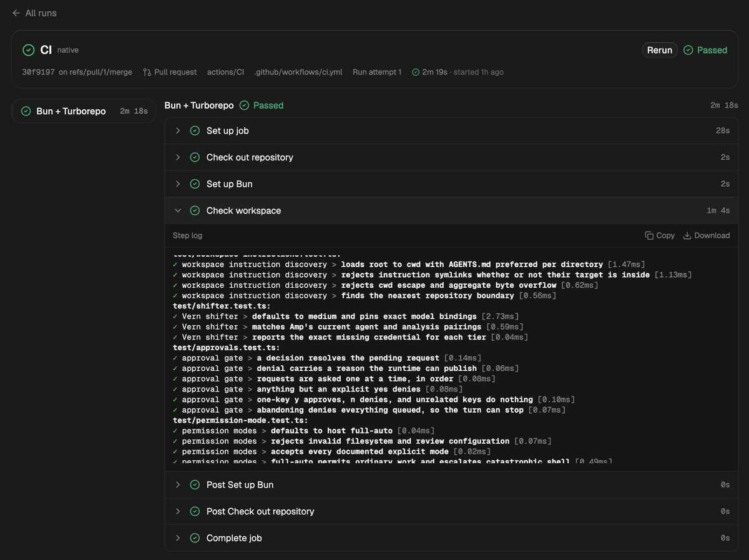Click the Passed check icon in the job header
The height and width of the screenshot is (560, 749).
[x=245, y=106]
